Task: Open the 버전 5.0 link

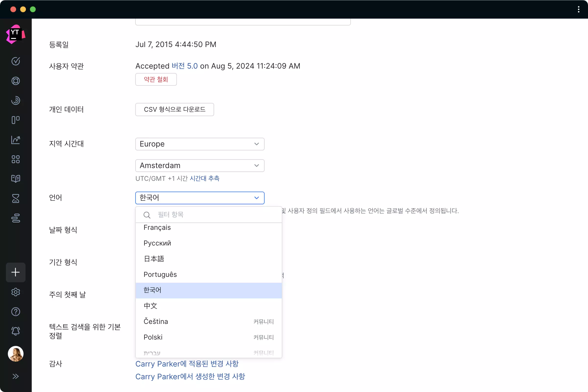Action: click(x=184, y=66)
